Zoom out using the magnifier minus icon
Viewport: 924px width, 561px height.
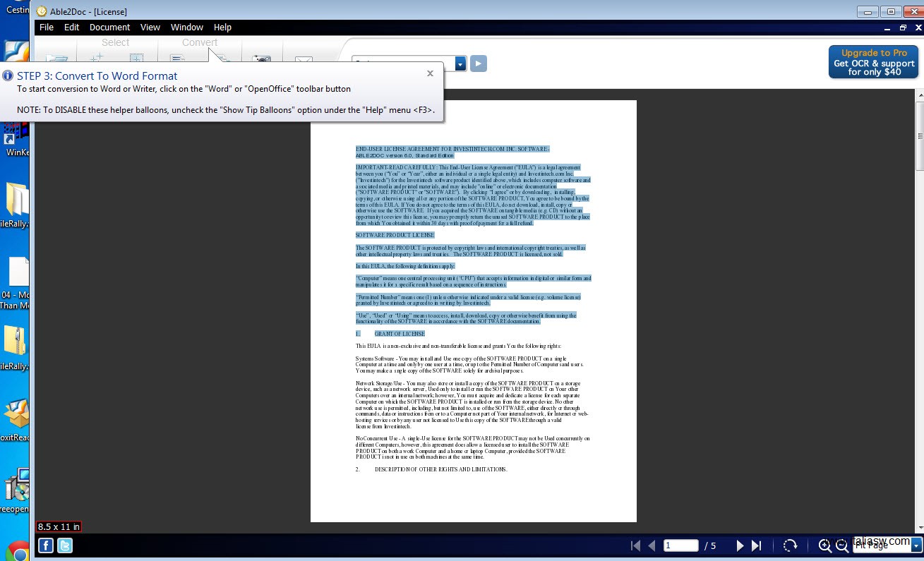[x=842, y=545]
